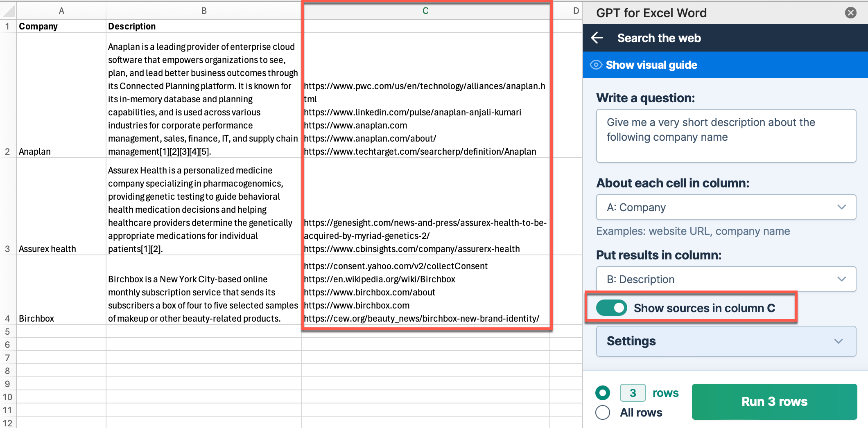Click the Write a question text box

click(726, 136)
